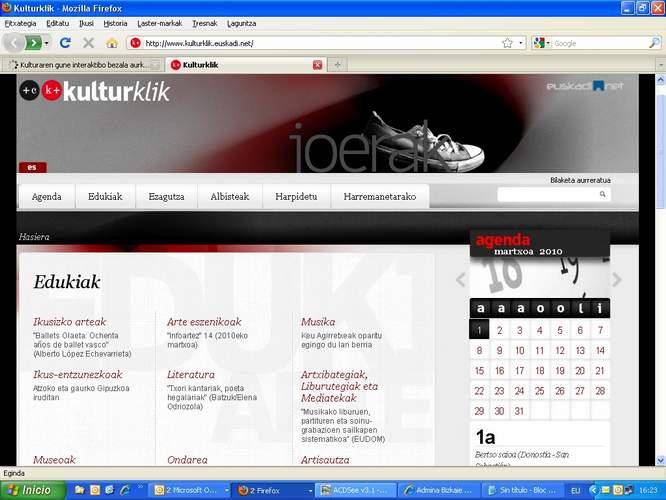Open the Artisautza section link

tap(325, 460)
